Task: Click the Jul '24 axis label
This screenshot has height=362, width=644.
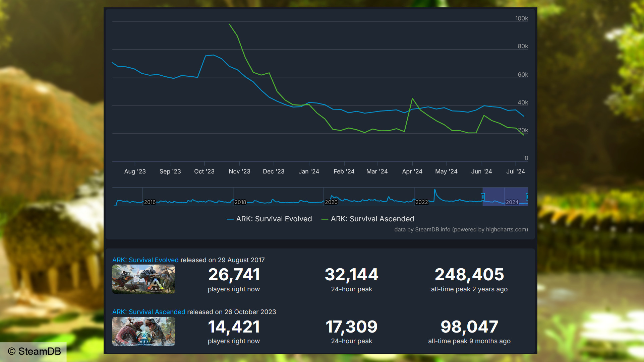Action: coord(516,171)
